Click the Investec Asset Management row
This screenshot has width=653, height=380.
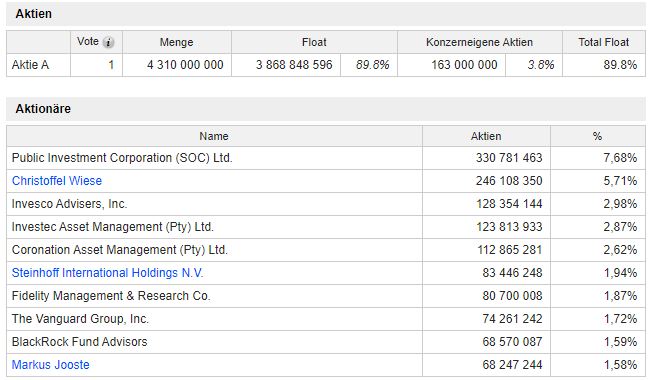(326, 227)
